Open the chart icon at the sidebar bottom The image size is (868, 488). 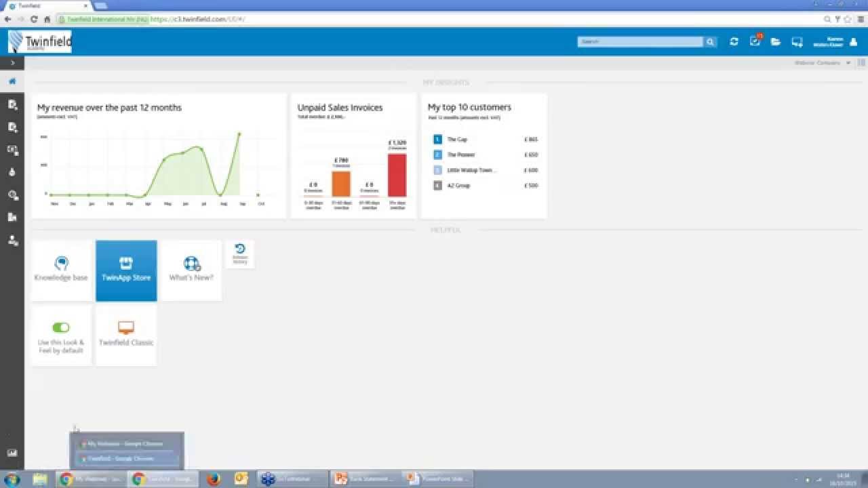pos(12,453)
